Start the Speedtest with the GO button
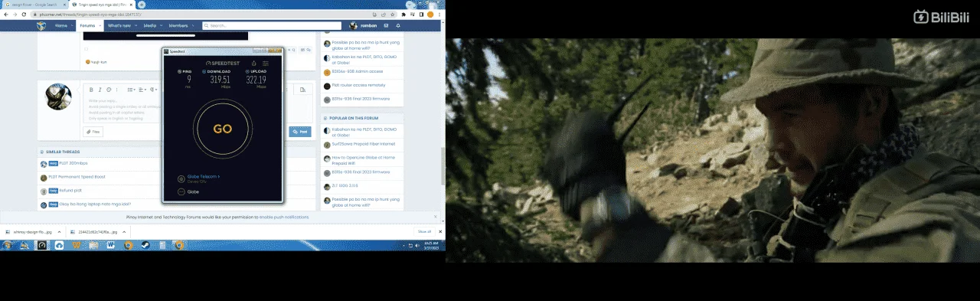 [222, 129]
